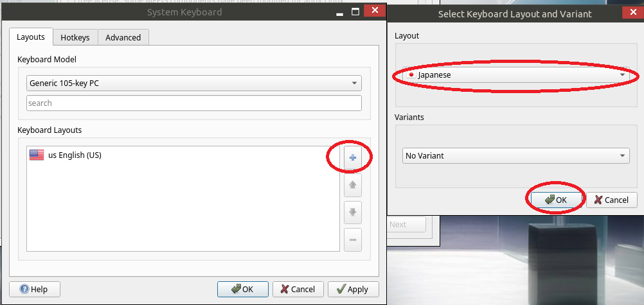
Task: Click the plus icon to add layout
Action: coord(352,157)
